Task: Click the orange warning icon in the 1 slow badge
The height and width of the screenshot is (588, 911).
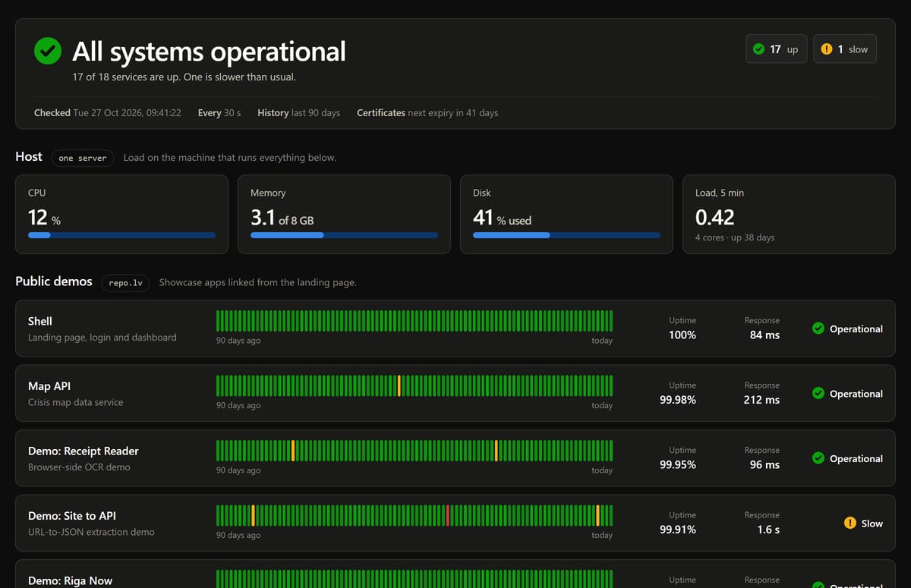Action: [x=826, y=49]
